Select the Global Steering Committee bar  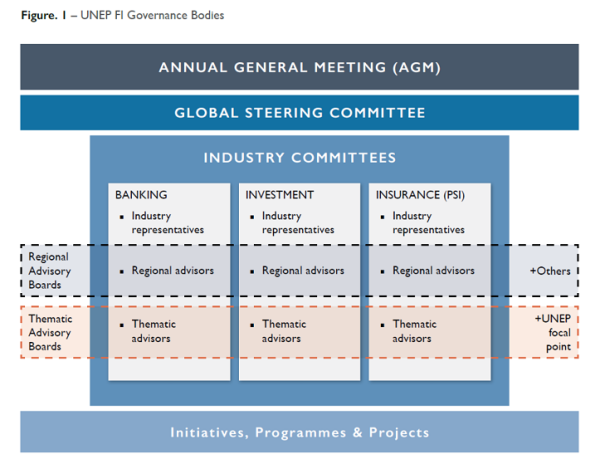click(300, 113)
